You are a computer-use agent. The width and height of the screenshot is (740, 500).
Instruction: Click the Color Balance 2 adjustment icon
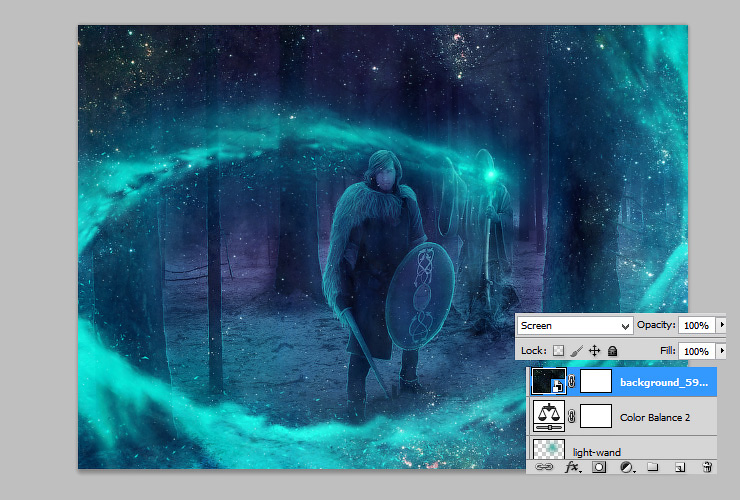tap(549, 416)
